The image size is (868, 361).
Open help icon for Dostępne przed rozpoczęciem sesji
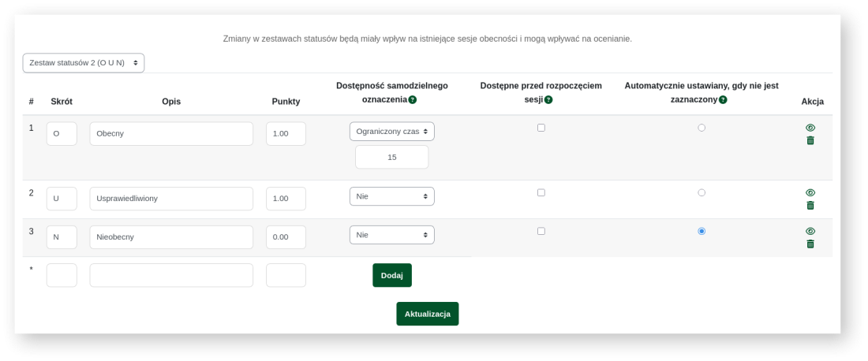(x=548, y=100)
